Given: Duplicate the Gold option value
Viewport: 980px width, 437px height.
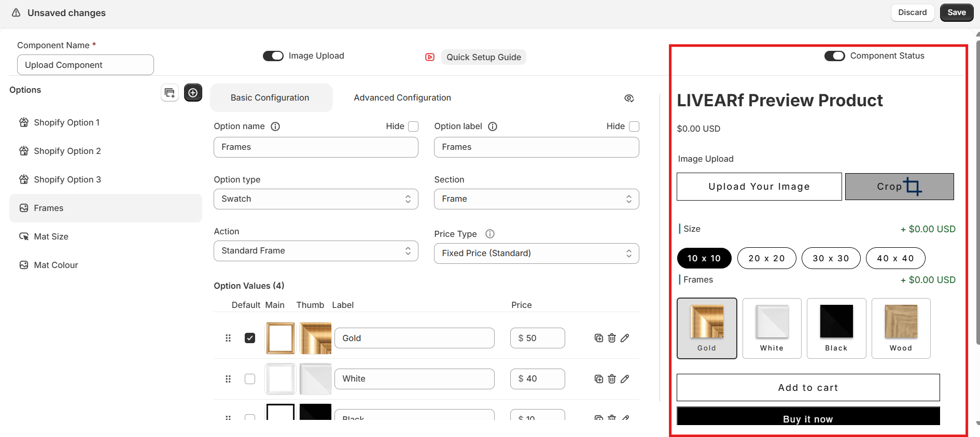Looking at the screenshot, I should coord(599,338).
